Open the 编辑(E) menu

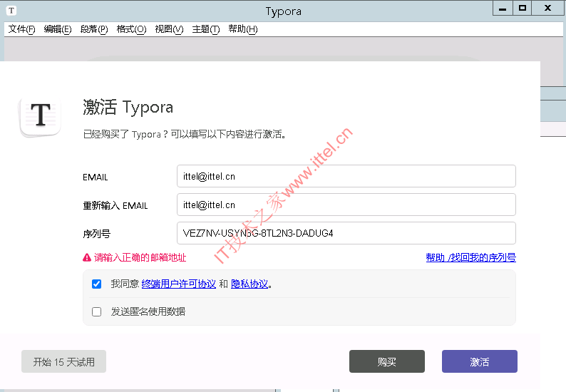click(58, 29)
